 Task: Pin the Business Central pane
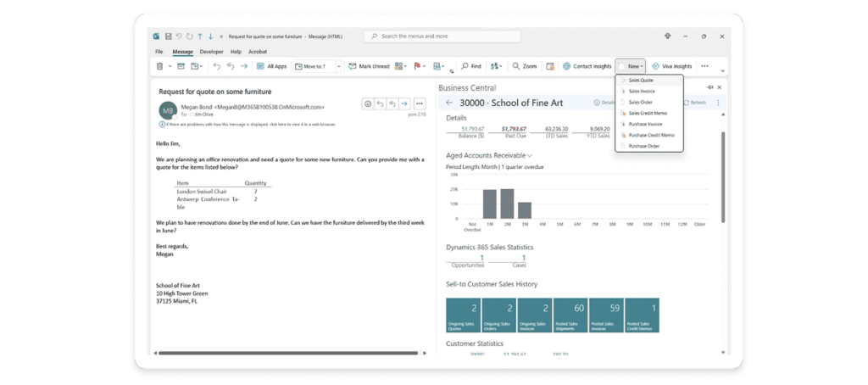(710, 87)
